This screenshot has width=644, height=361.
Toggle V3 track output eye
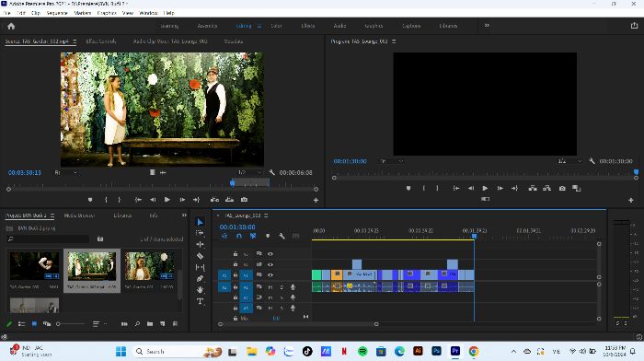pos(270,254)
